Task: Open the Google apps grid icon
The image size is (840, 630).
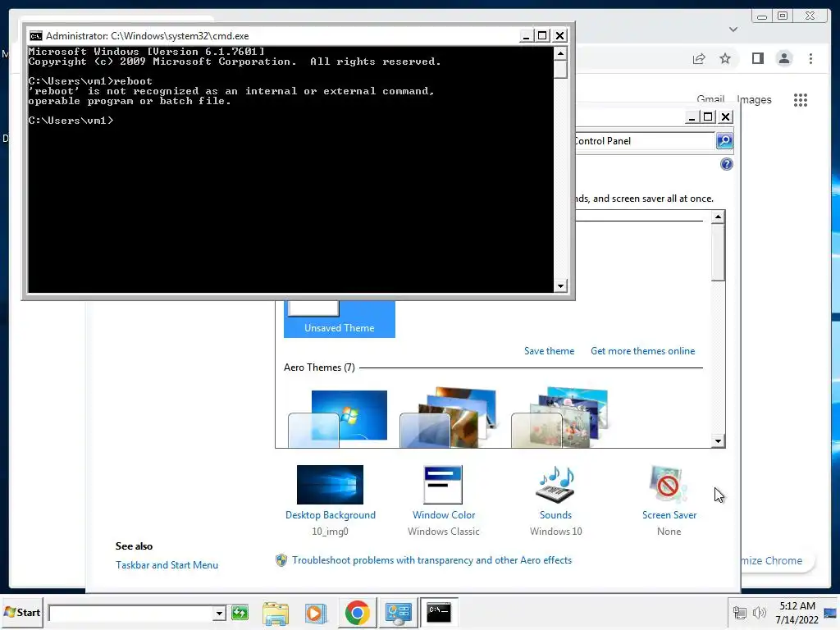Action: point(801,99)
